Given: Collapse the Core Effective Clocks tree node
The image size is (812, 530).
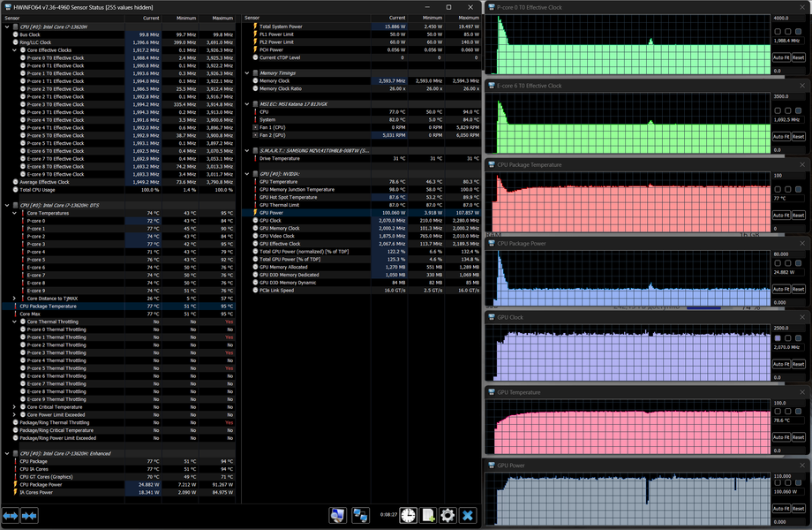Looking at the screenshot, I should [15, 49].
